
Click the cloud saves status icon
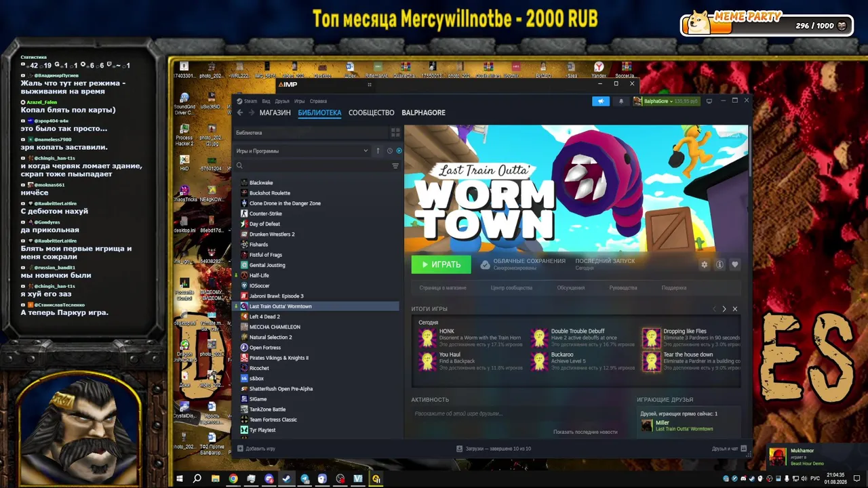click(485, 265)
